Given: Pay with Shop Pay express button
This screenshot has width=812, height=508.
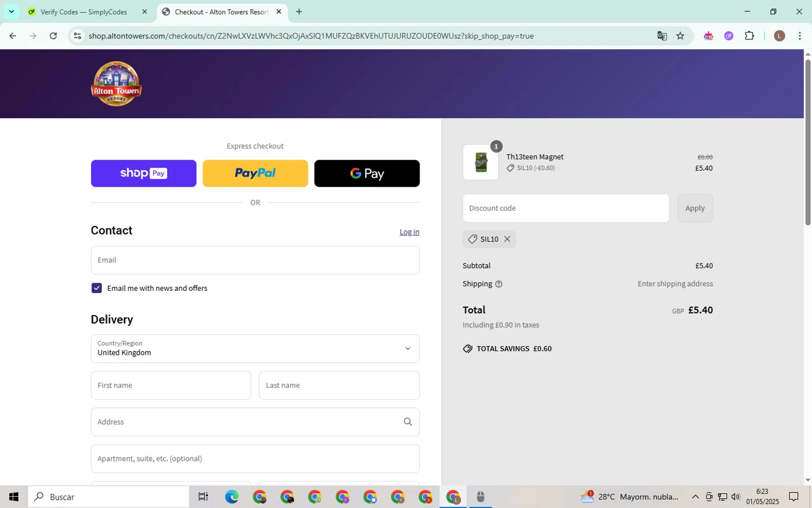Looking at the screenshot, I should tap(143, 173).
